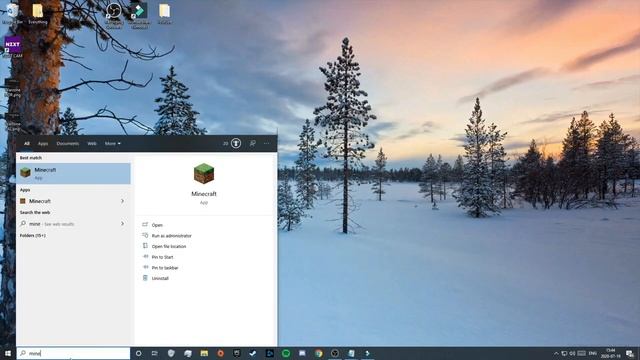Open Google Chrome on the taskbar
Screen dimensions: 640x360
pyautogui.click(x=318, y=353)
